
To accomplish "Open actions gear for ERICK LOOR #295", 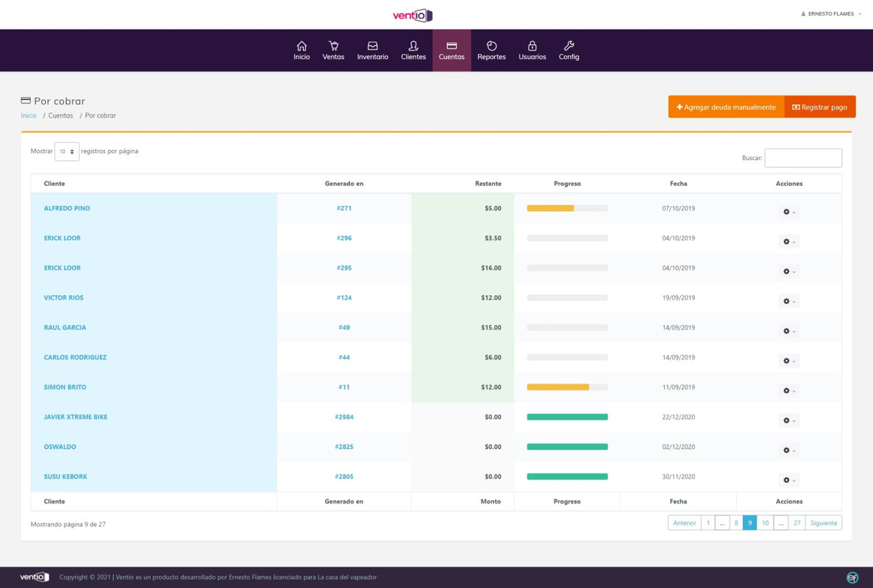I will click(x=789, y=271).
